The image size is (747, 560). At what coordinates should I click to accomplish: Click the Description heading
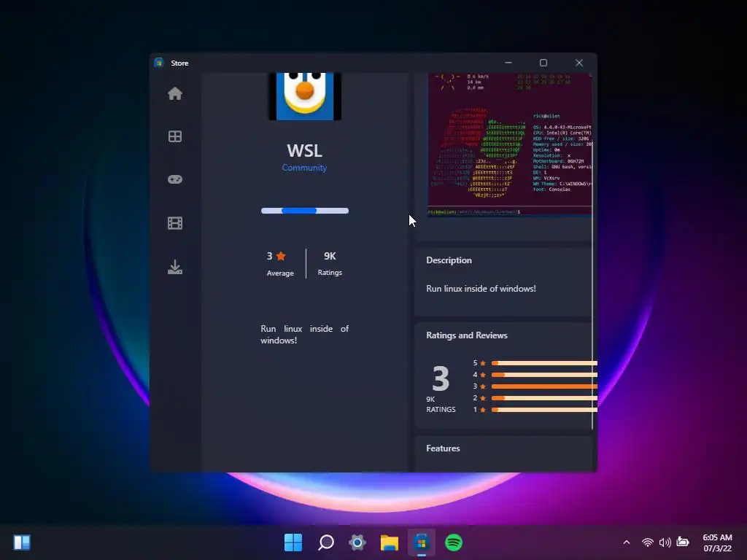coord(449,260)
